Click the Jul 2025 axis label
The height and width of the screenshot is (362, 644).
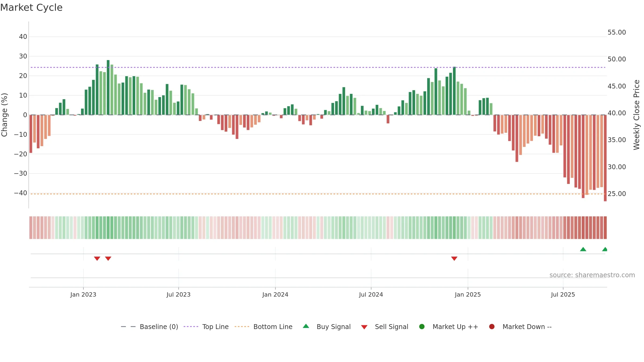563,295
